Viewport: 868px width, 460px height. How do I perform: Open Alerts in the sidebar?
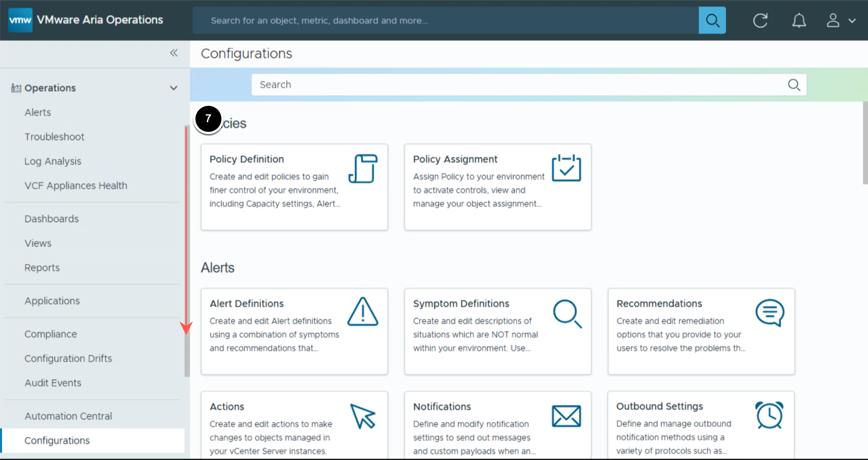click(38, 112)
